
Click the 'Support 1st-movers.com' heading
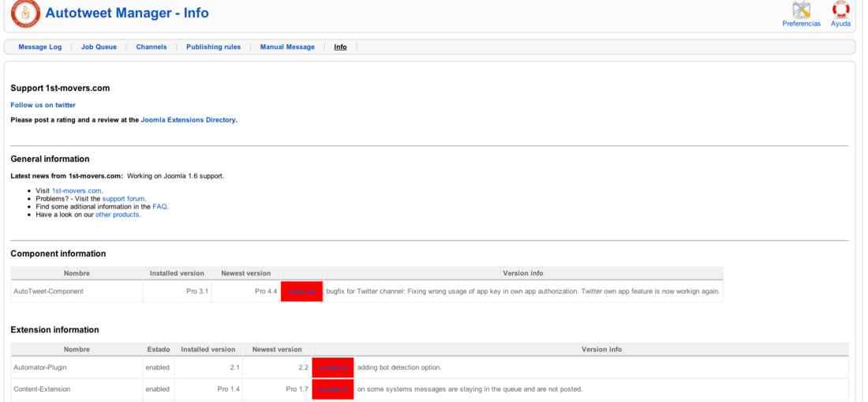coord(60,88)
